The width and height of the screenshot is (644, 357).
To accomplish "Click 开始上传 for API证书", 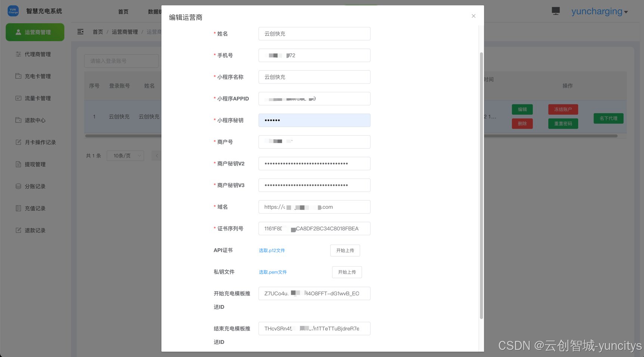I will coord(345,251).
